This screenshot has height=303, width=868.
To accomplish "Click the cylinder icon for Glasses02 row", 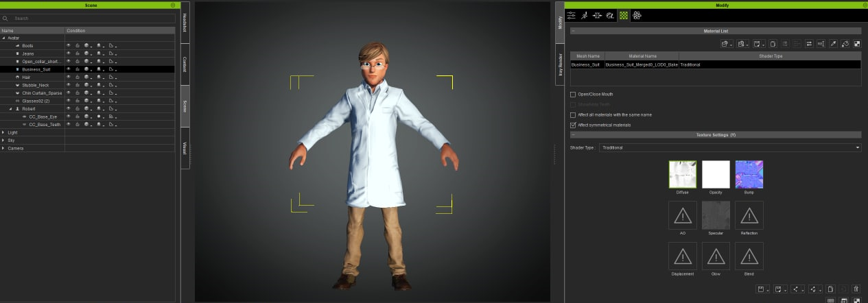I will (99, 101).
